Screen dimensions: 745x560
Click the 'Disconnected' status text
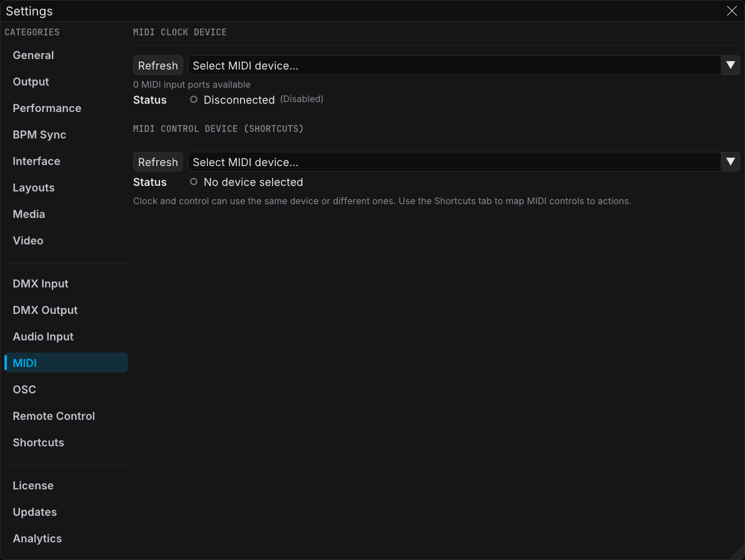(x=239, y=100)
